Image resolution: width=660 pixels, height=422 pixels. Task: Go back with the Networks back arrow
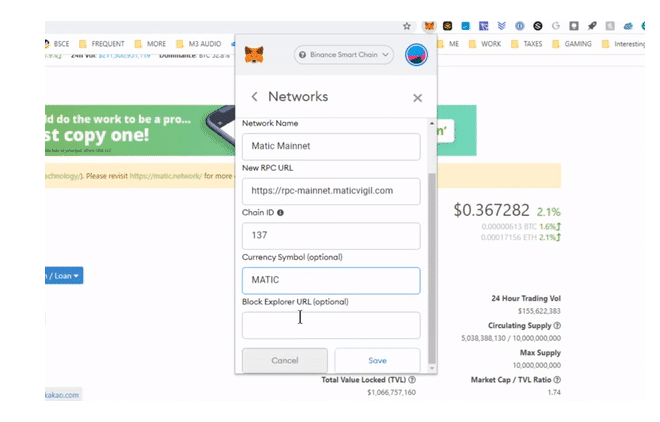254,97
